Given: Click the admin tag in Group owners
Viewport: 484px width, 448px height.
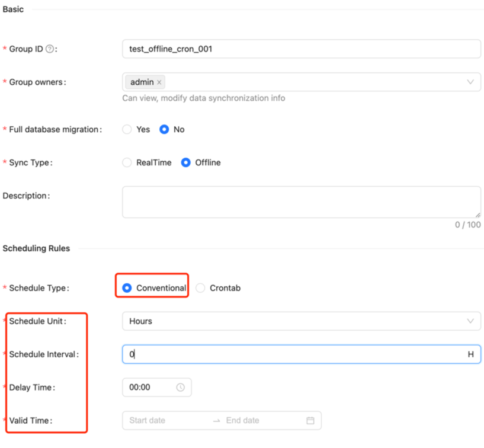Looking at the screenshot, I should [142, 82].
